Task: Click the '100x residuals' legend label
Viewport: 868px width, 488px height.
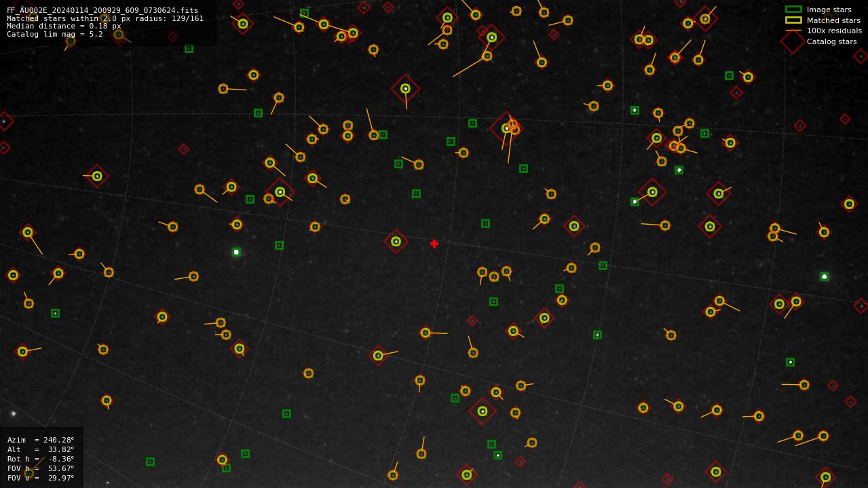Action: point(834,31)
